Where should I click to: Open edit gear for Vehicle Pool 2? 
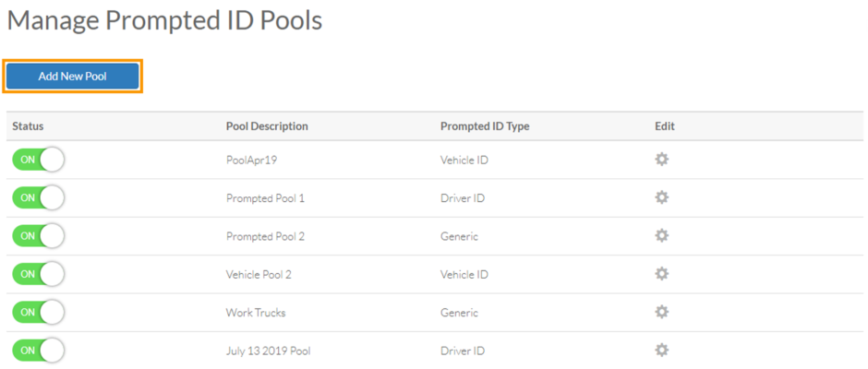tap(661, 274)
